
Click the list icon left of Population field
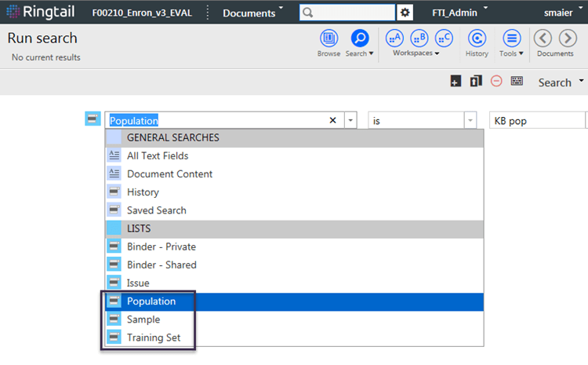[x=93, y=119]
